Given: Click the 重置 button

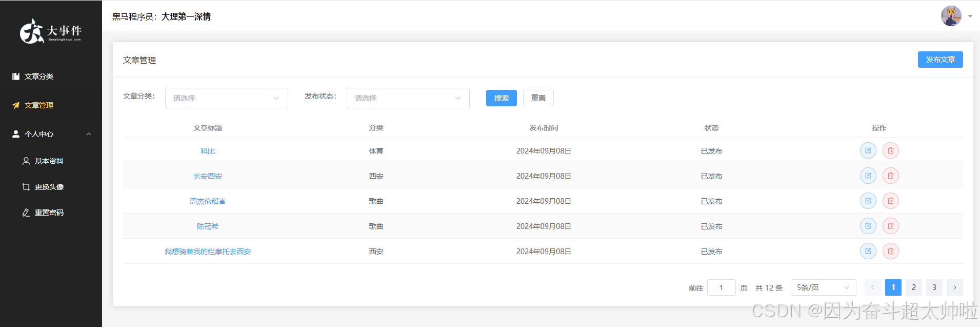Looking at the screenshot, I should [538, 98].
